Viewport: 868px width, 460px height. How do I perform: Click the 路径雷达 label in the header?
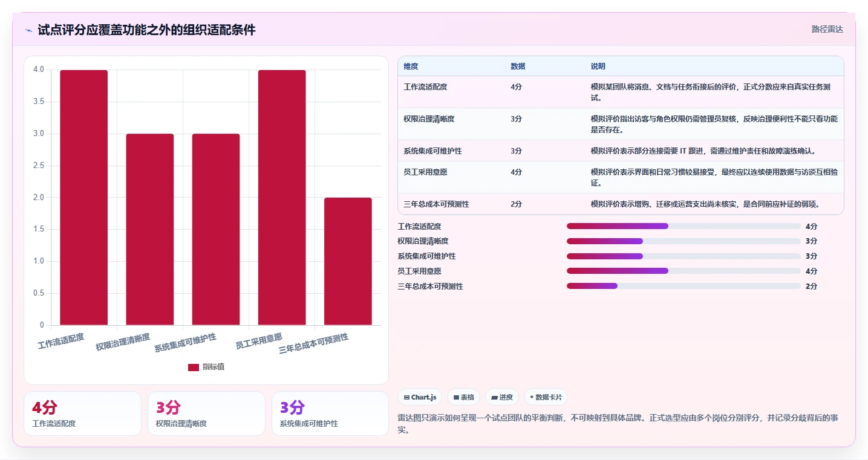[827, 29]
